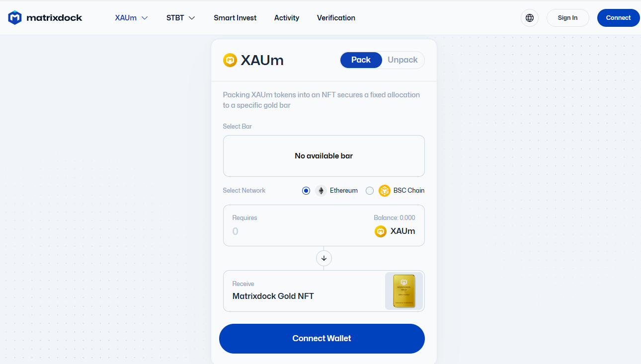Click the XAUm token icon in Requires box
This screenshot has width=641, height=364.
[381, 231]
